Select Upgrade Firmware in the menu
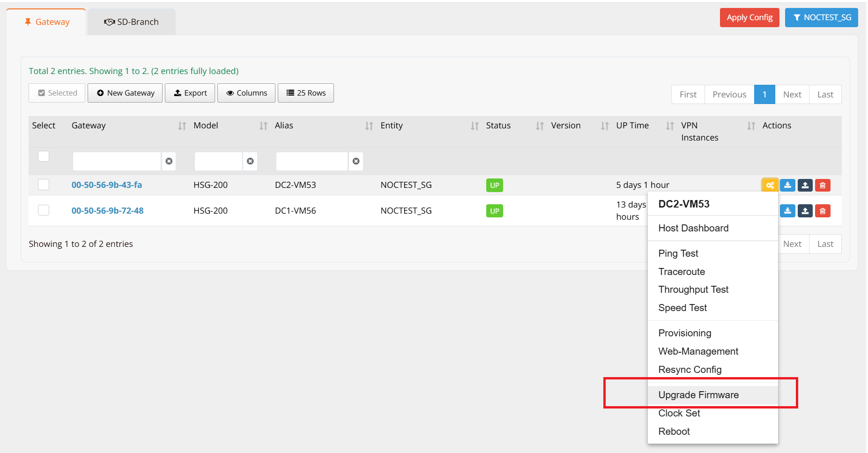This screenshot has width=868, height=453. [712, 395]
